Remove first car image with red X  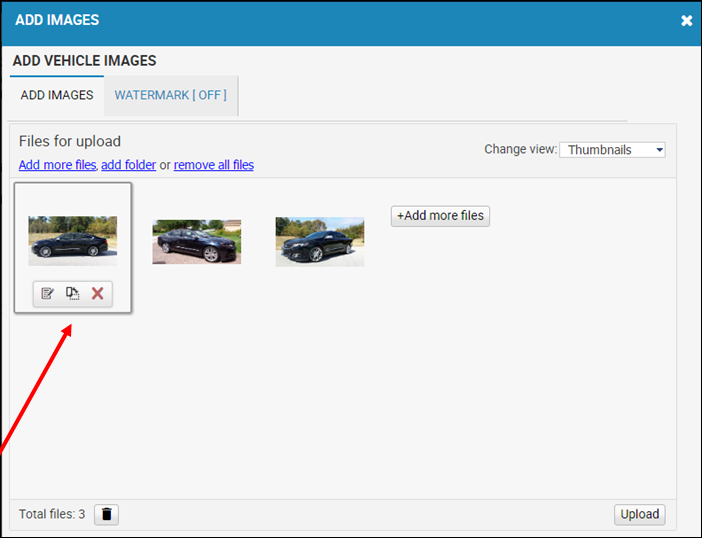98,294
